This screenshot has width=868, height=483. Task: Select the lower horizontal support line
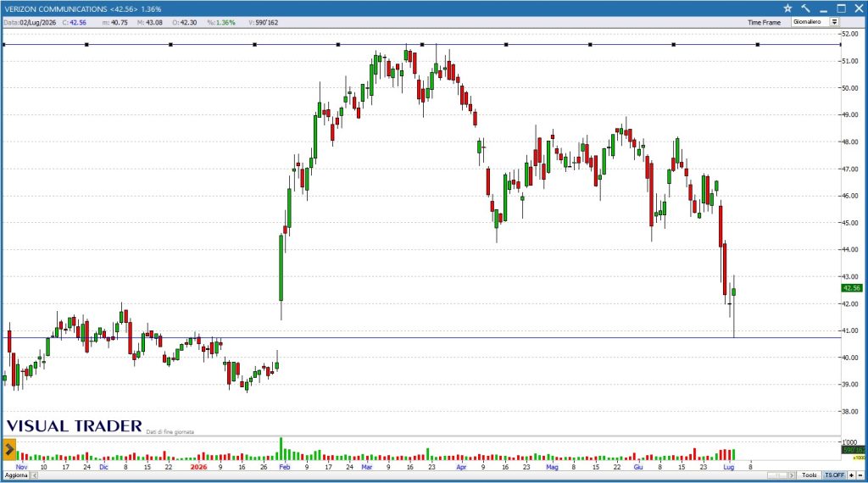422,337
